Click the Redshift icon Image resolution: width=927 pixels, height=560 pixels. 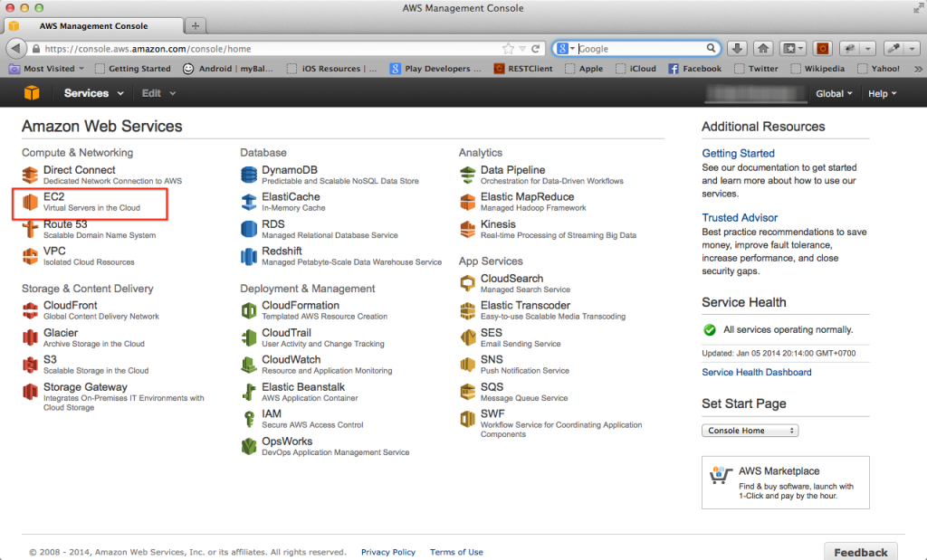click(249, 256)
